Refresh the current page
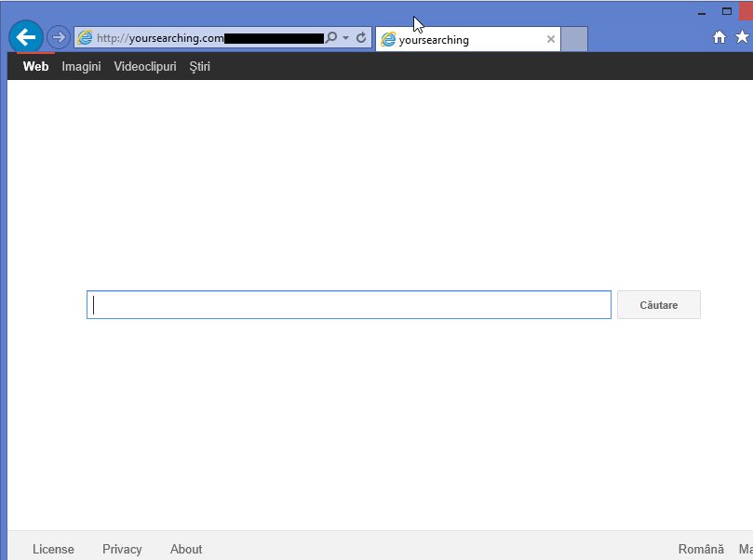Image resolution: width=753 pixels, height=560 pixels. [360, 38]
